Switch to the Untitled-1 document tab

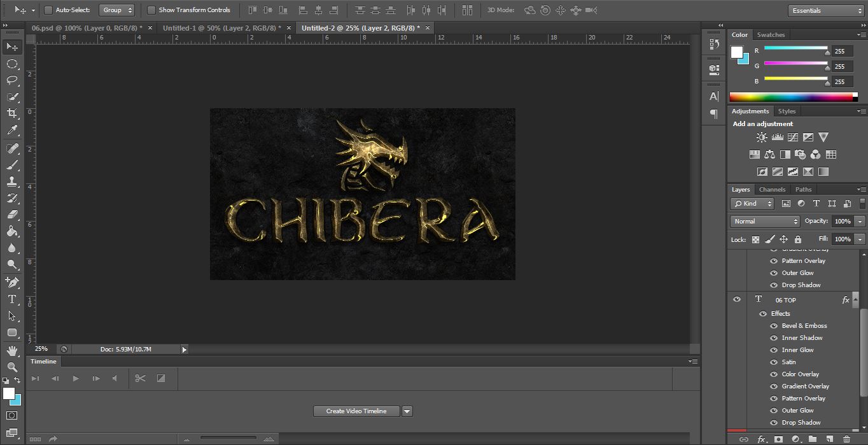tap(221, 28)
